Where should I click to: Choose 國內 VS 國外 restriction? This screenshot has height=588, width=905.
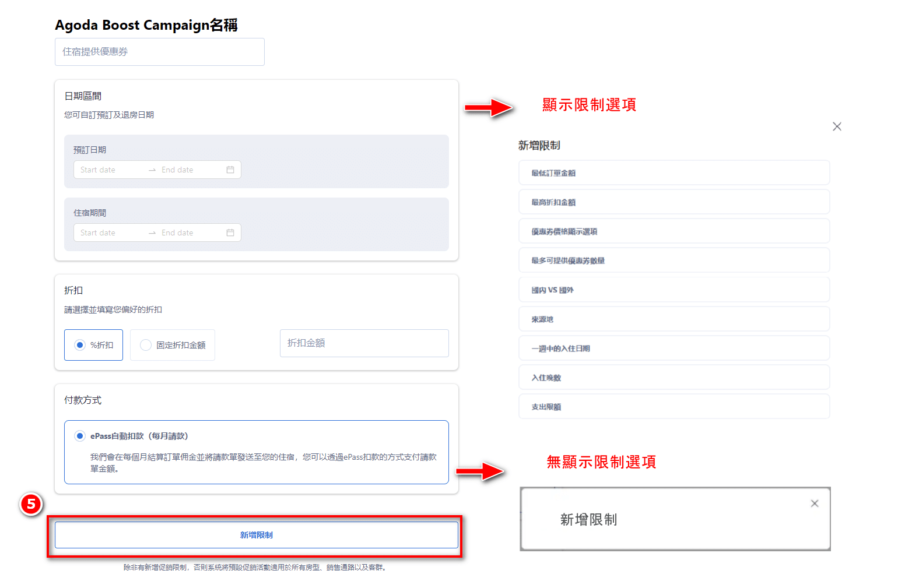point(674,290)
